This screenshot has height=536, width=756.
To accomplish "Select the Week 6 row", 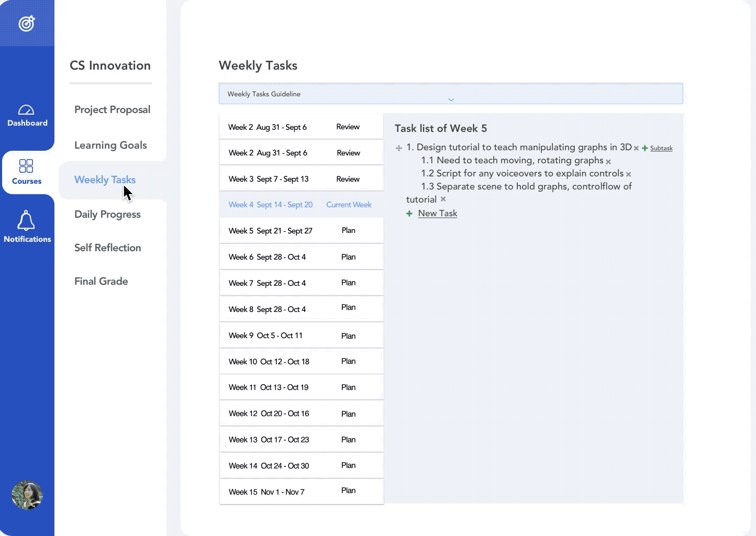I will 302,257.
